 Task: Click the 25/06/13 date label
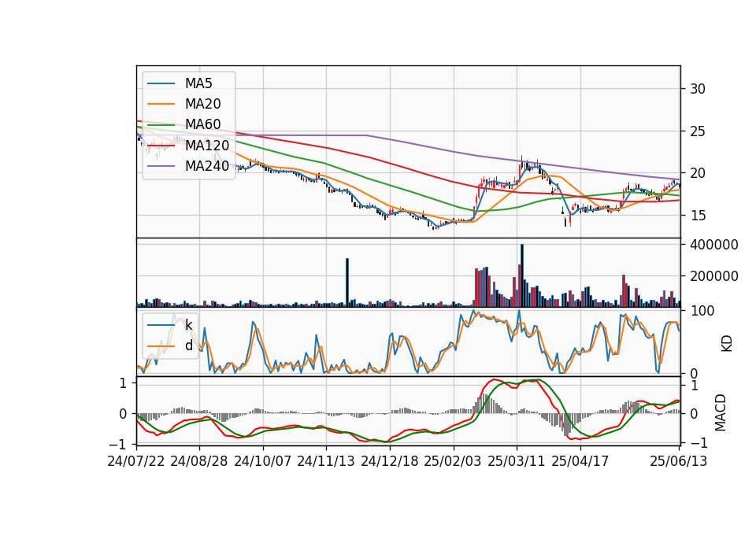678,461
